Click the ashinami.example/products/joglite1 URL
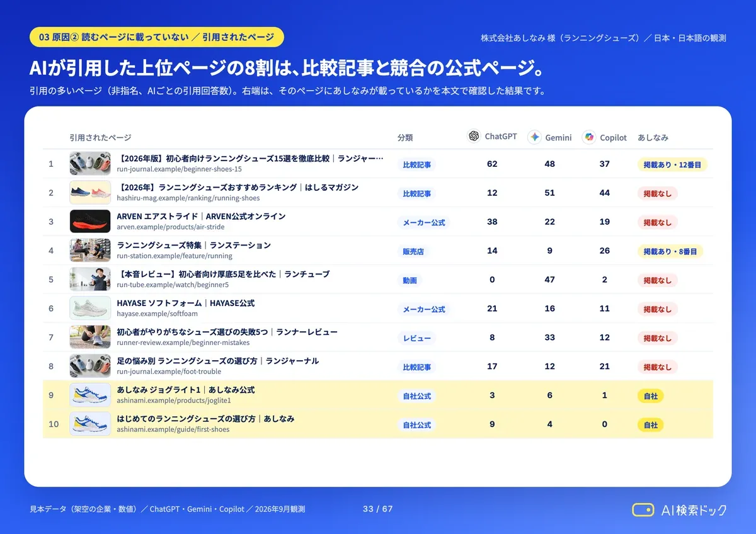The image size is (756, 534). [x=174, y=401]
